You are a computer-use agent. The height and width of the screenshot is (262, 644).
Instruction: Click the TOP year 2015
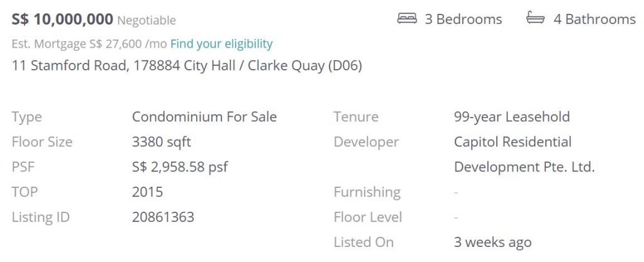click(147, 192)
